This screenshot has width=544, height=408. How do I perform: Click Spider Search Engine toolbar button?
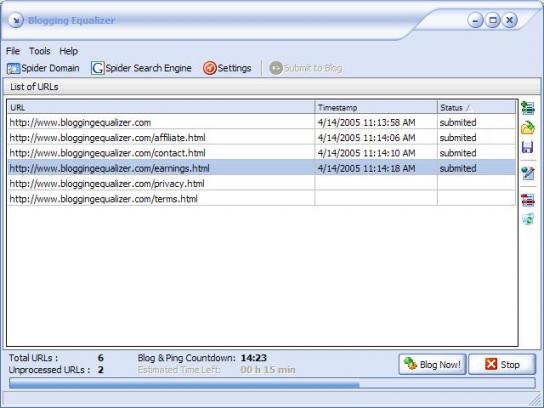point(141,68)
